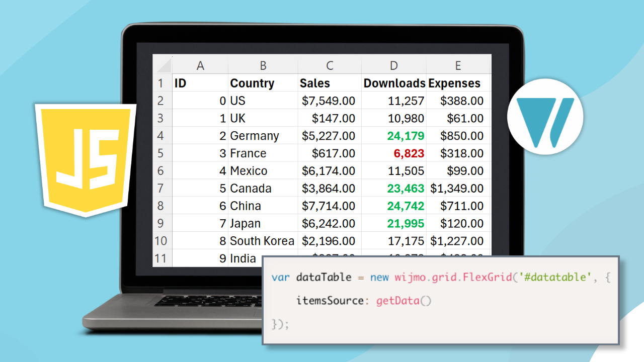This screenshot has height=362, width=644.
Task: Click the $147.00 sales value
Action: 333,119
